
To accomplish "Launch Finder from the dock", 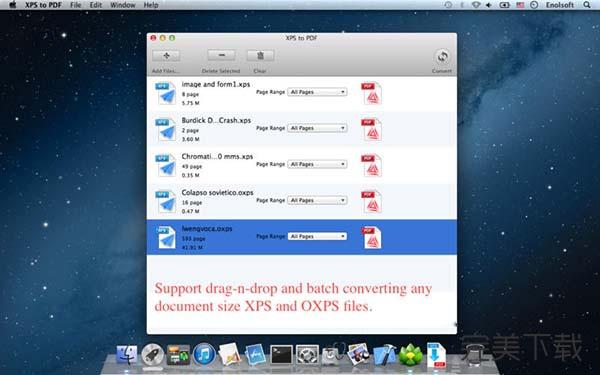I will [x=127, y=355].
